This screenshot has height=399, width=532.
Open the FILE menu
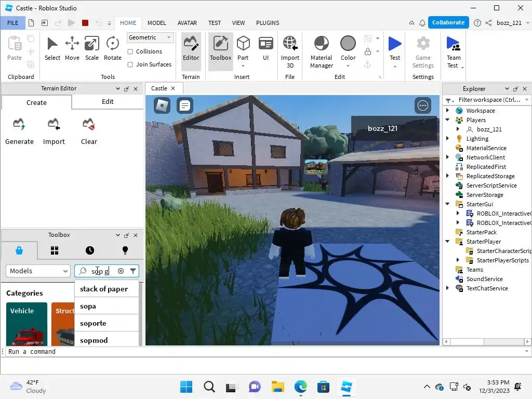click(x=13, y=23)
